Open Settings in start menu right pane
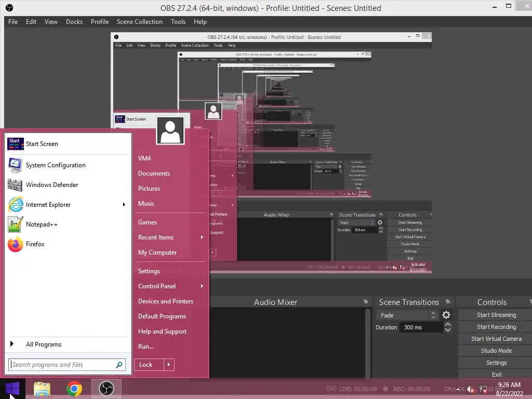The height and width of the screenshot is (399, 532). point(149,271)
